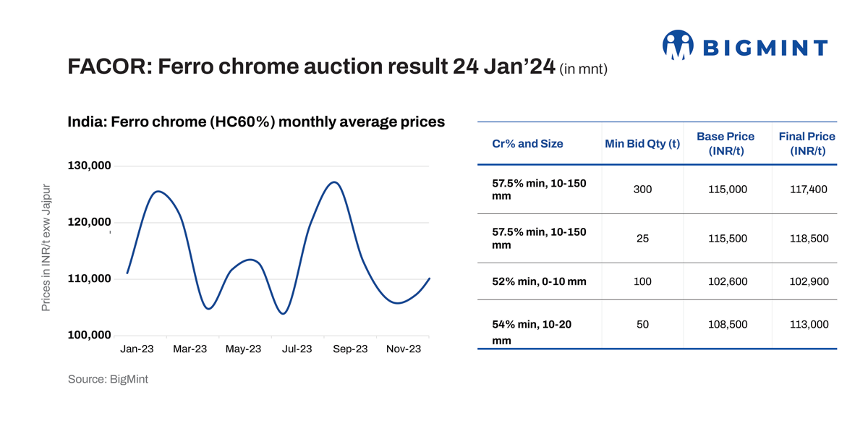Click the India Ferro chrome chart subtitle

pyautogui.click(x=256, y=122)
